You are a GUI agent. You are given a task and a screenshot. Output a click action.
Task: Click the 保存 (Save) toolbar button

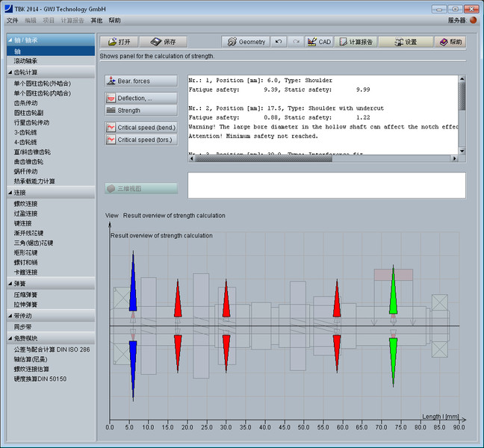click(x=163, y=42)
